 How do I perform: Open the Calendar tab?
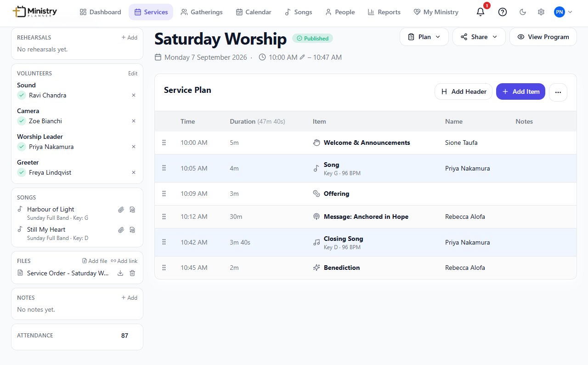pos(254,12)
